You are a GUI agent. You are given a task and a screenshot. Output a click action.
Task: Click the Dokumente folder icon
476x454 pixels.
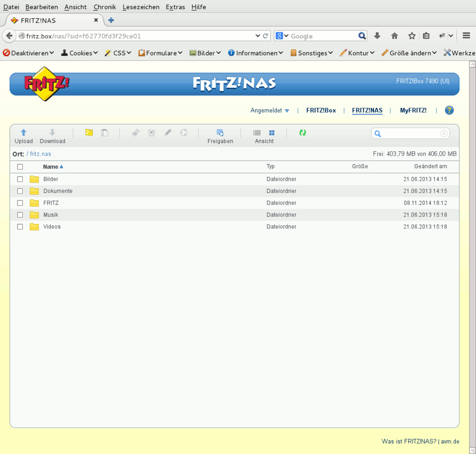point(34,191)
